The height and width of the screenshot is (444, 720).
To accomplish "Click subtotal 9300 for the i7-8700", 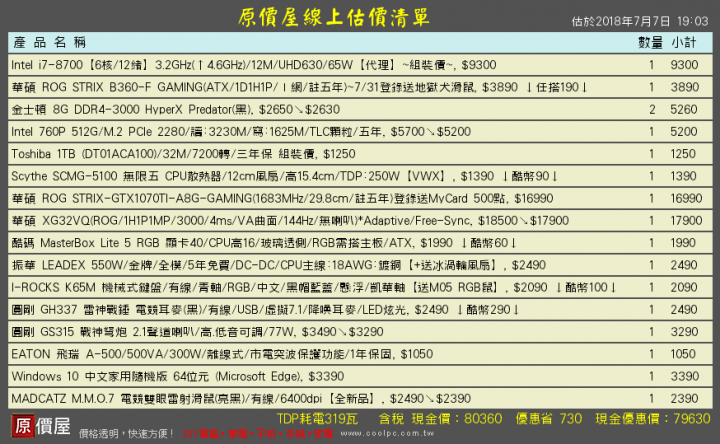I will tap(684, 65).
